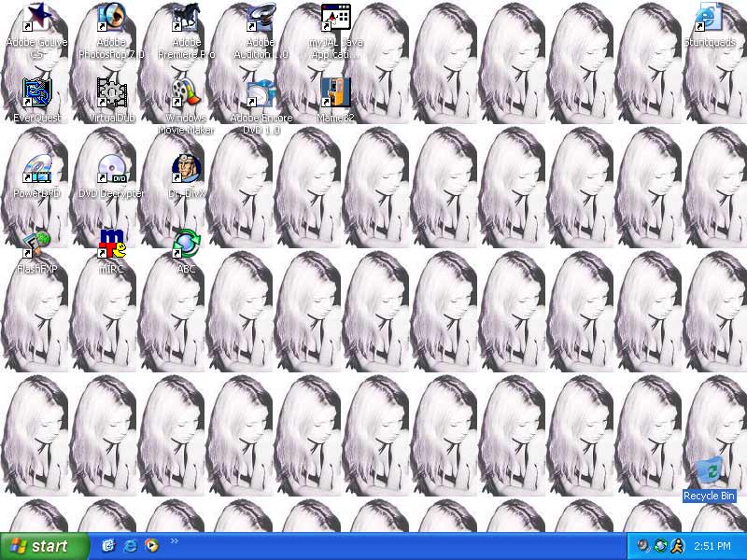Select the Windows Movie Maker shortcut
Image resolution: width=747 pixels, height=560 pixels.
coord(186,92)
